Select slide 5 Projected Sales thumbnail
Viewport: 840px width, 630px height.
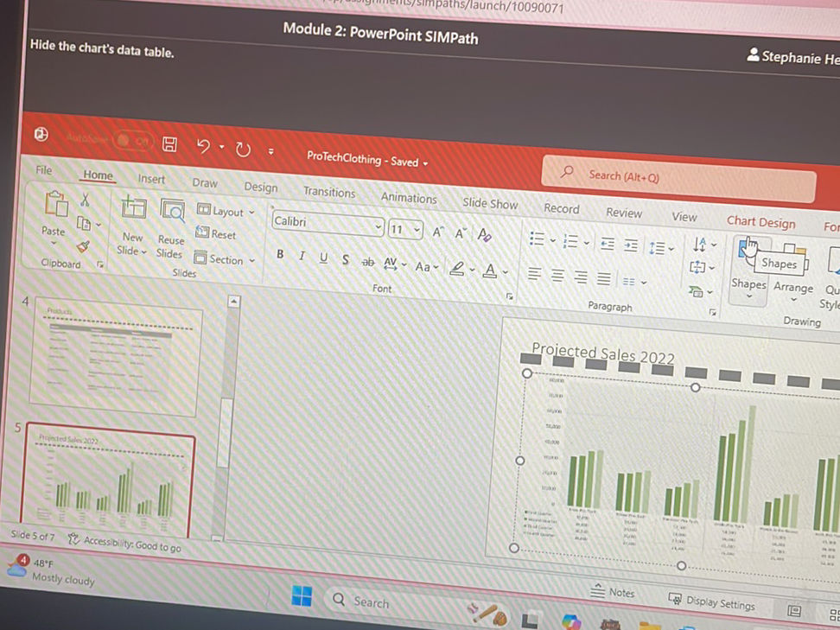coord(111,480)
